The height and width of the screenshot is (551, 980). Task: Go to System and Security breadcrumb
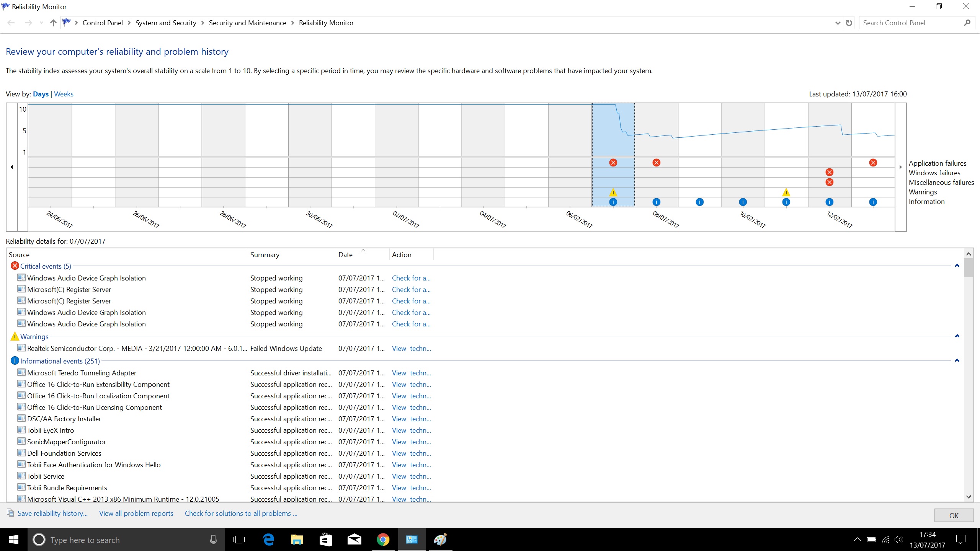166,23
